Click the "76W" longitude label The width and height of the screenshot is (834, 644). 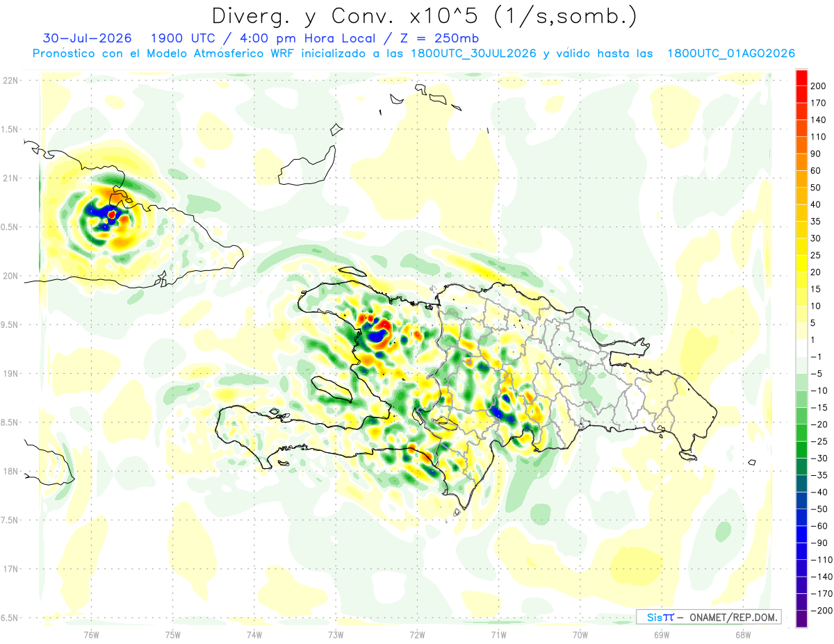tap(91, 634)
